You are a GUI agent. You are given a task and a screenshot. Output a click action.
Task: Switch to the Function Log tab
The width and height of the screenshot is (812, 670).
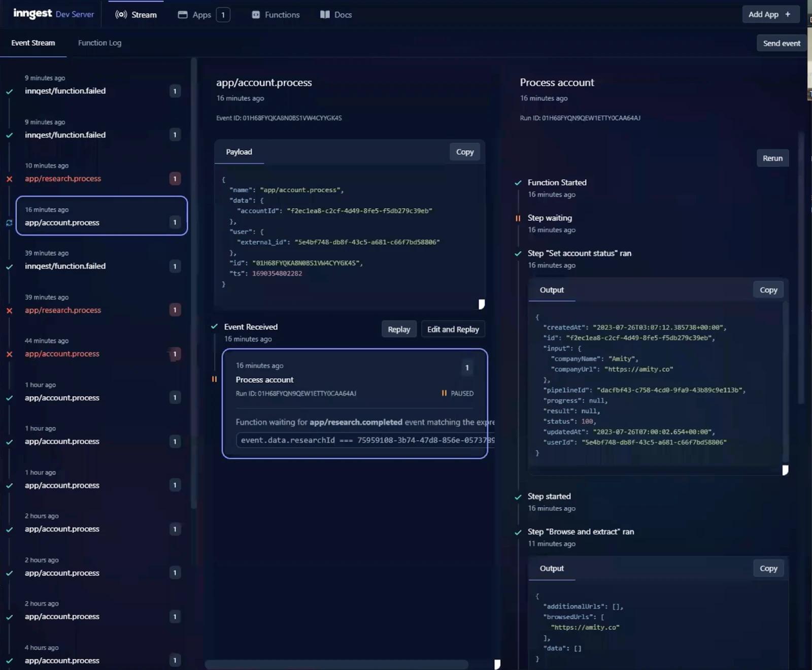click(x=99, y=43)
